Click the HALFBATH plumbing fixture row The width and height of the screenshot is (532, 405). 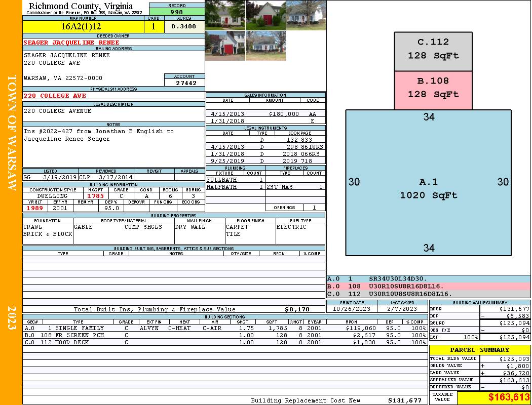click(236, 187)
